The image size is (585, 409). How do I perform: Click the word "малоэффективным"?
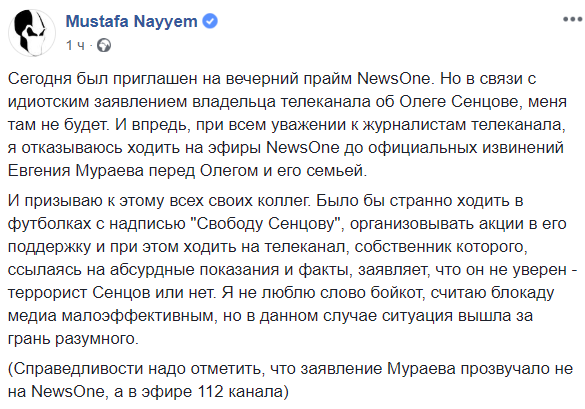pyautogui.click(x=139, y=316)
